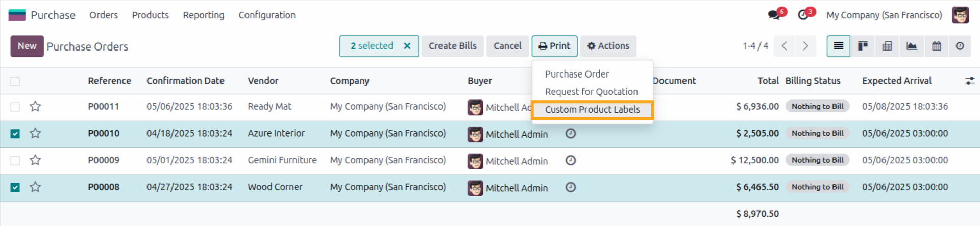Sort by Expected Arrival column header
980x226 pixels.
pyautogui.click(x=897, y=81)
